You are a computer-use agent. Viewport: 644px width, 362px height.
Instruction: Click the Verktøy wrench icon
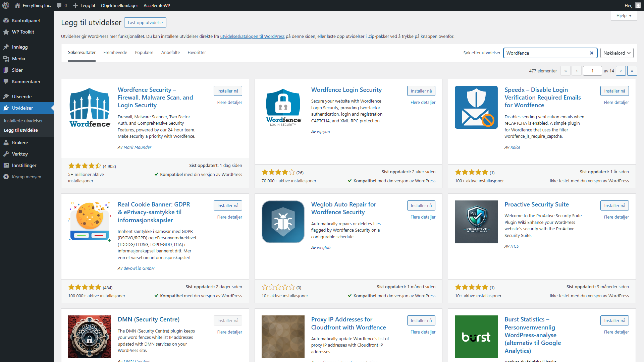[6, 154]
